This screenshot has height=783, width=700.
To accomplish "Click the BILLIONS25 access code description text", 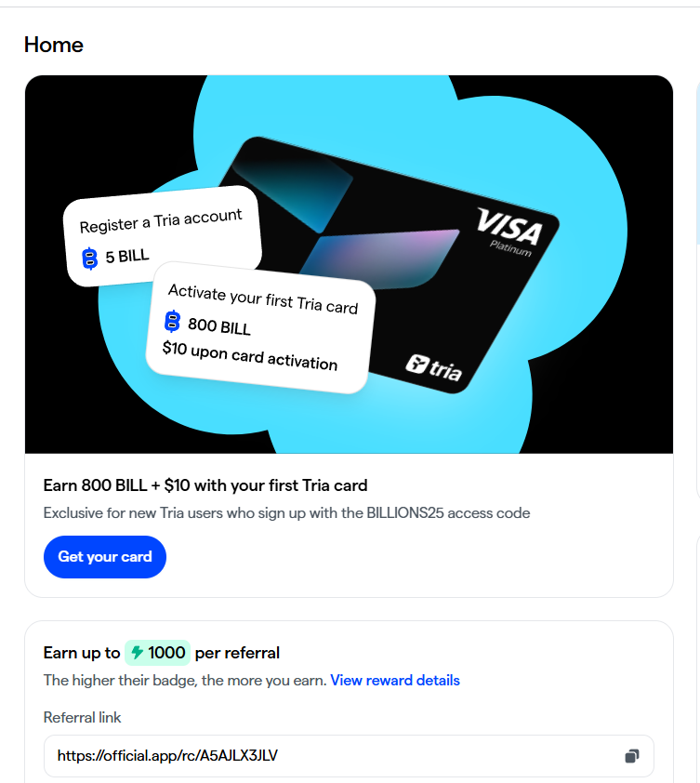I will click(x=286, y=512).
